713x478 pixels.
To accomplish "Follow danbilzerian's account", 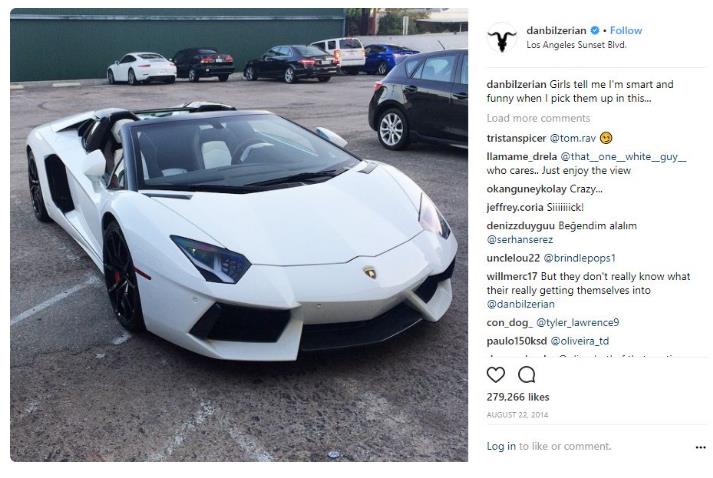I will coord(626,30).
